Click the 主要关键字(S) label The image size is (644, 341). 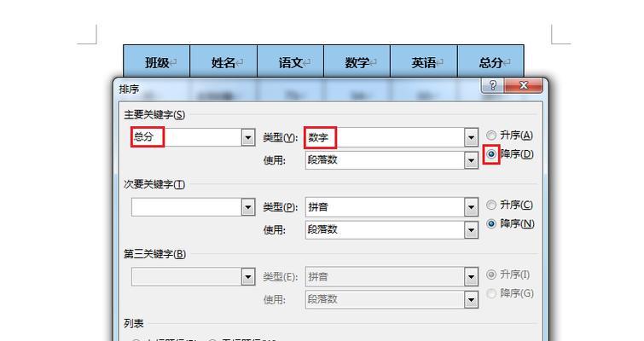[154, 114]
